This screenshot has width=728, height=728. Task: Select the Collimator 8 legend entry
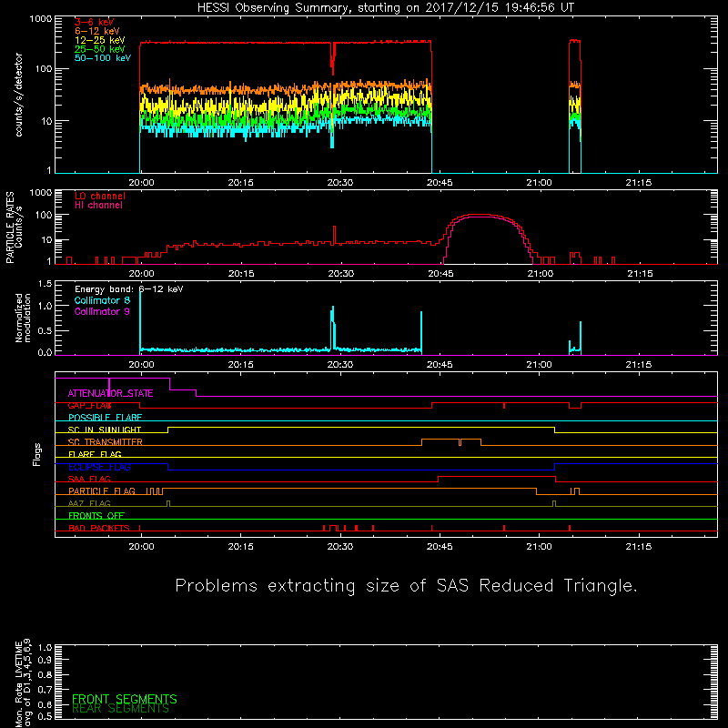click(102, 300)
